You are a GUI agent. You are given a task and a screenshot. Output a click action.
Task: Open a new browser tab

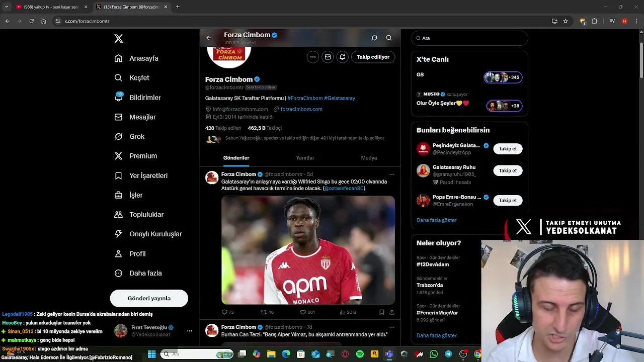[x=178, y=7]
